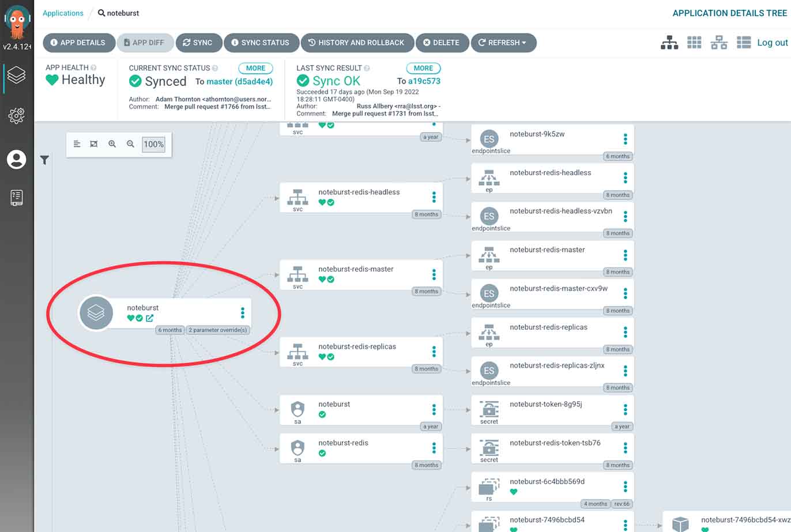The height and width of the screenshot is (532, 791).
Task: Open the noteburst application node menu
Action: point(243,312)
